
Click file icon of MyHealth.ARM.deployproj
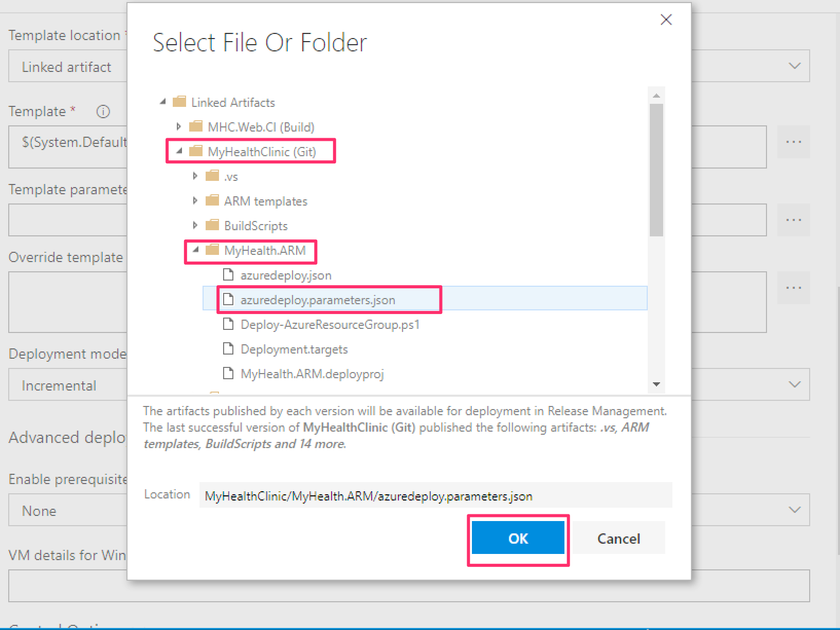click(x=228, y=373)
